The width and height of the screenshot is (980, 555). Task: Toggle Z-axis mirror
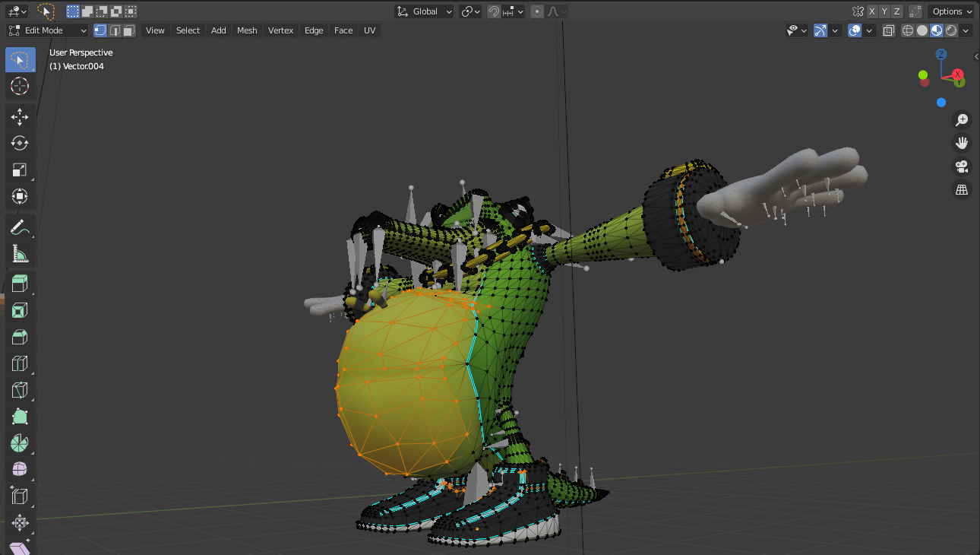(897, 11)
